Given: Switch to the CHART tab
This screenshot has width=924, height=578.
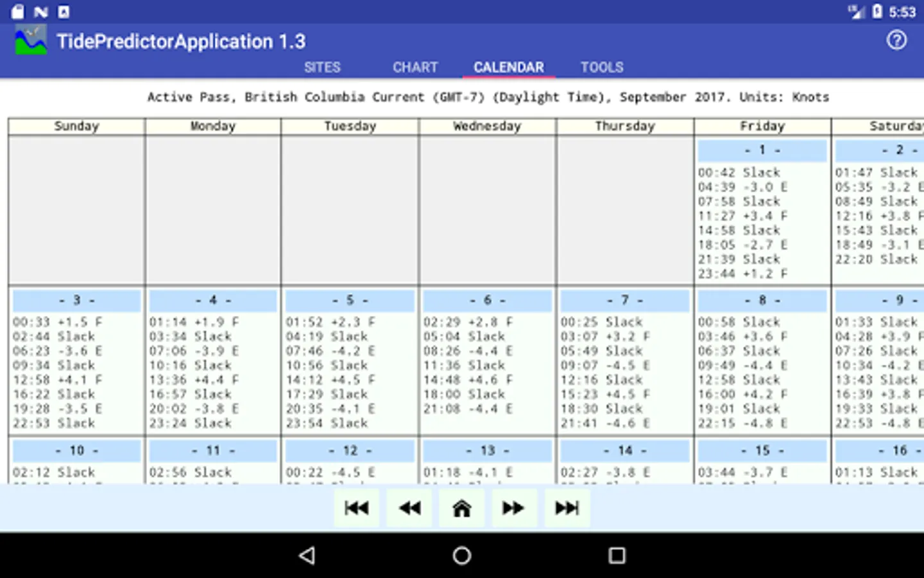Looking at the screenshot, I should tap(415, 67).
